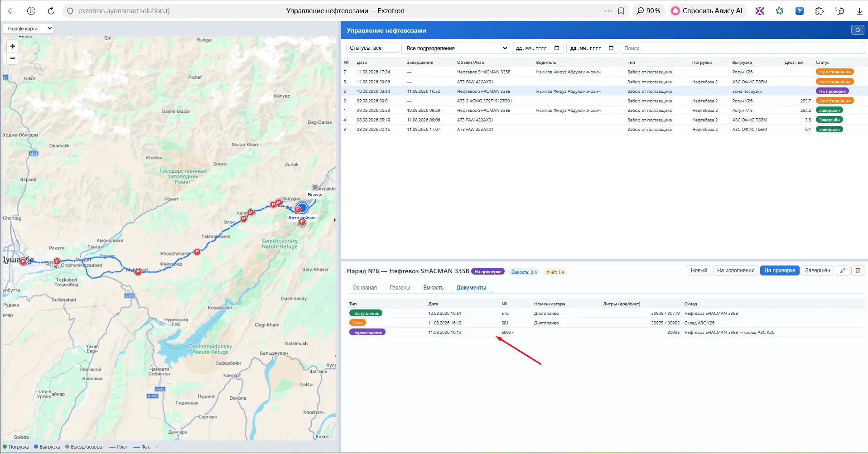Screen dimensions: 868x454
Task: Select order row 7 dated 11.08.2026 17:24
Action: point(603,72)
